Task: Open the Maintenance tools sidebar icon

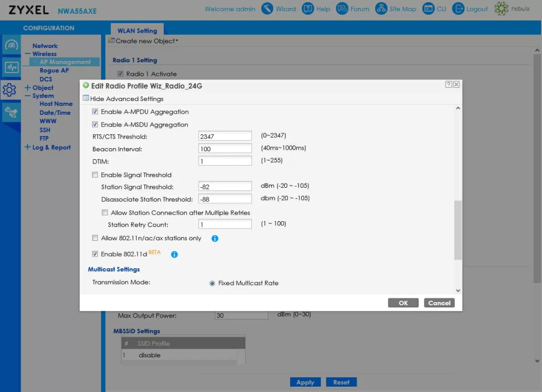Action: coord(11,112)
